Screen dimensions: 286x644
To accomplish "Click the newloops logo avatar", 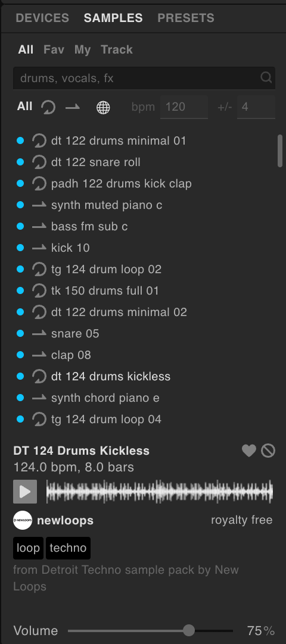I will click(x=23, y=520).
